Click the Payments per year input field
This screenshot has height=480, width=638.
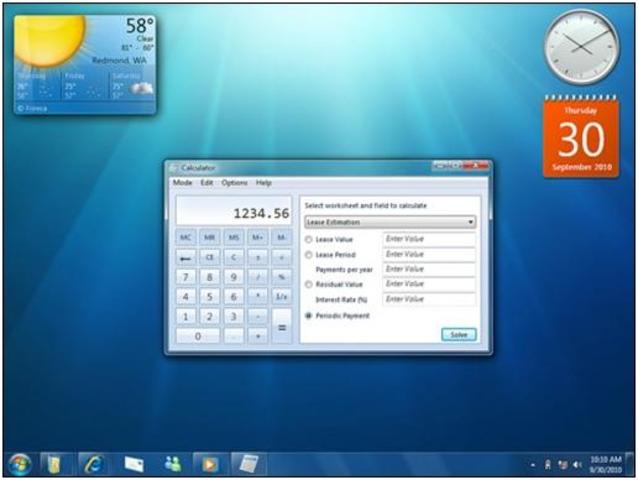point(429,269)
